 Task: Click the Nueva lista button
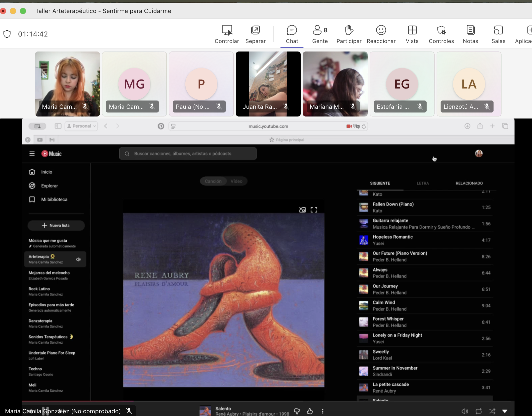[56, 225]
